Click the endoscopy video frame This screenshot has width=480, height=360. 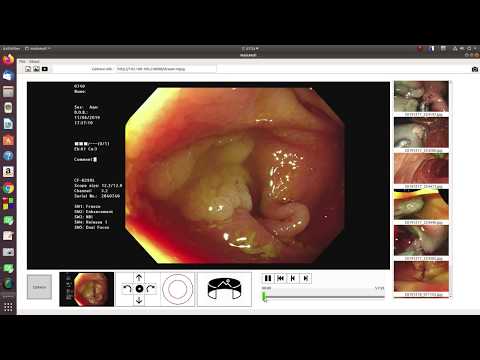(208, 175)
